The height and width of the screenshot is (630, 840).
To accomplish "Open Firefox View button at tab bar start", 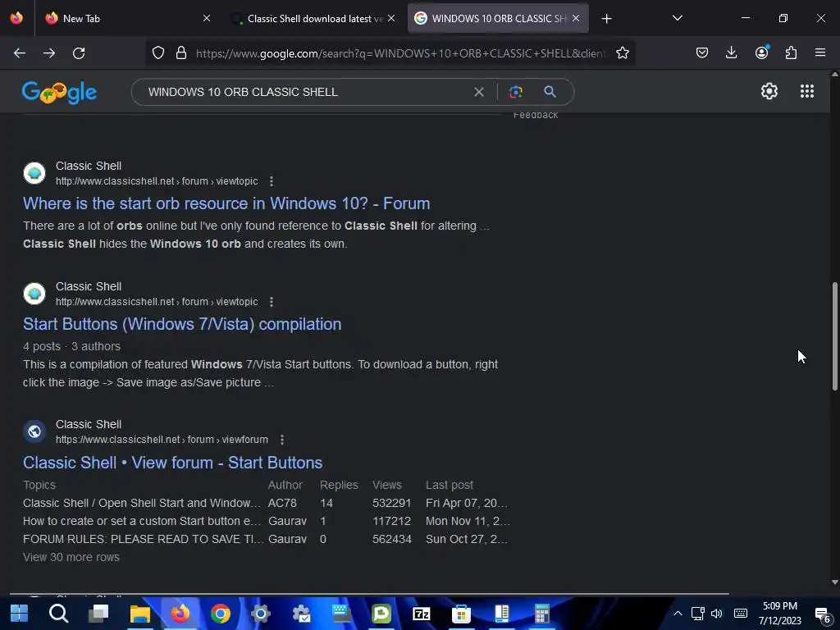I will pos(16,18).
